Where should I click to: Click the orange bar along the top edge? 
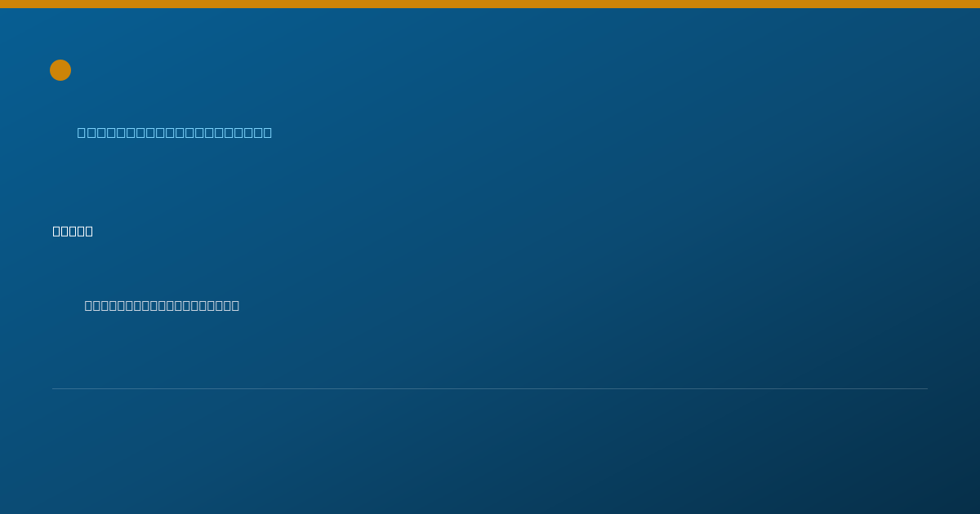point(490,4)
